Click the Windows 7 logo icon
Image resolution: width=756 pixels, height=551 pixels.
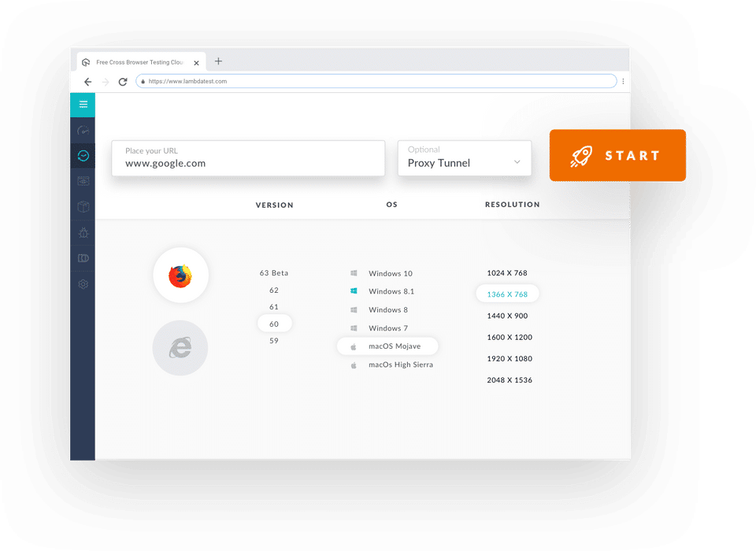point(354,328)
